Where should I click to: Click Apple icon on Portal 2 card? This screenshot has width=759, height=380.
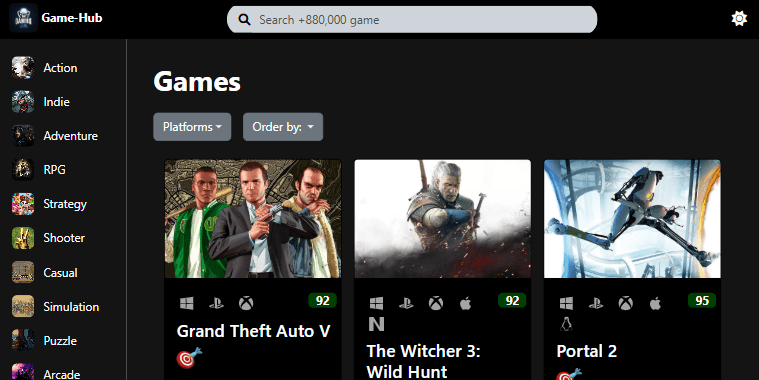(x=655, y=304)
